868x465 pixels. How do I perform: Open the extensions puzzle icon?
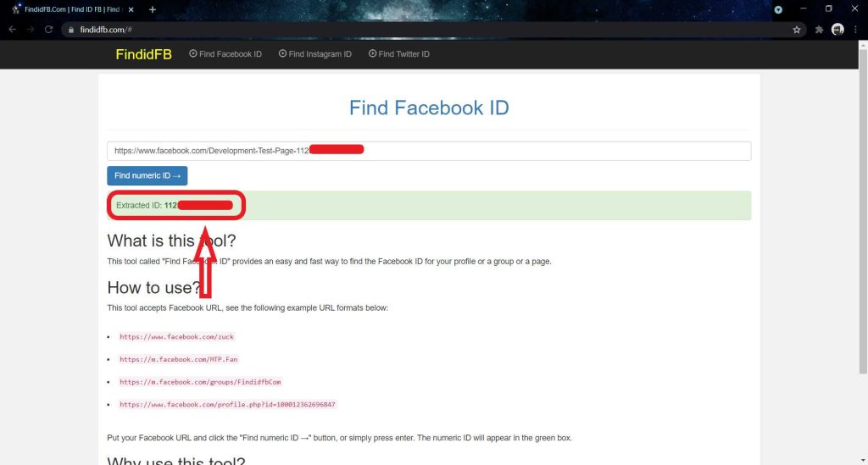point(819,30)
